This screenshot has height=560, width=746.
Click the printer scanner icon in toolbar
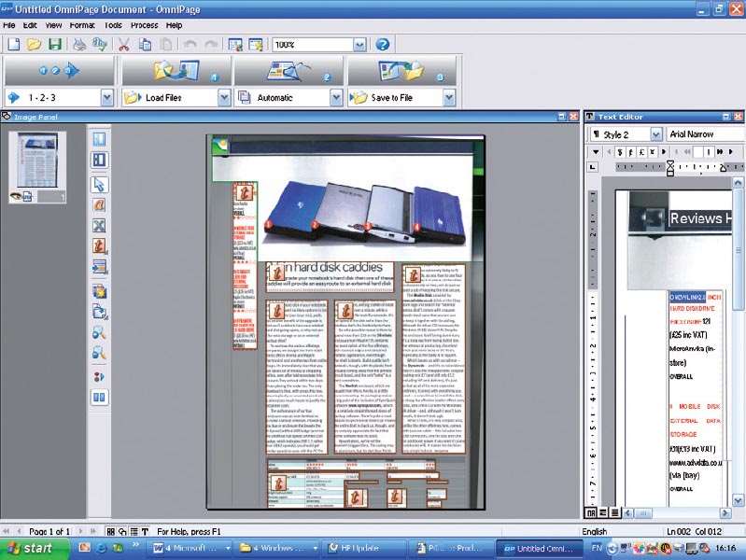79,45
